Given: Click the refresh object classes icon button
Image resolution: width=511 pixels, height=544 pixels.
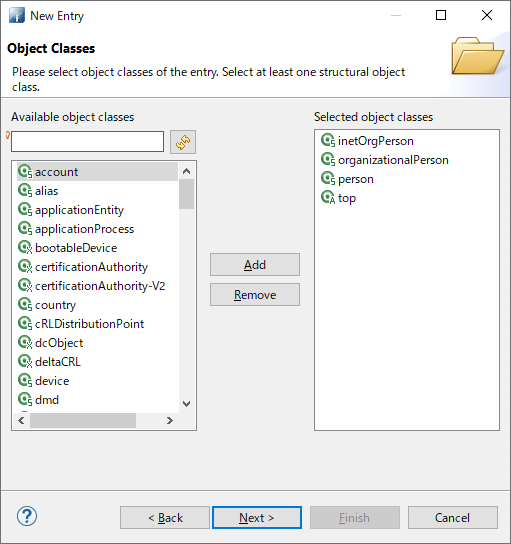Looking at the screenshot, I should (x=183, y=142).
